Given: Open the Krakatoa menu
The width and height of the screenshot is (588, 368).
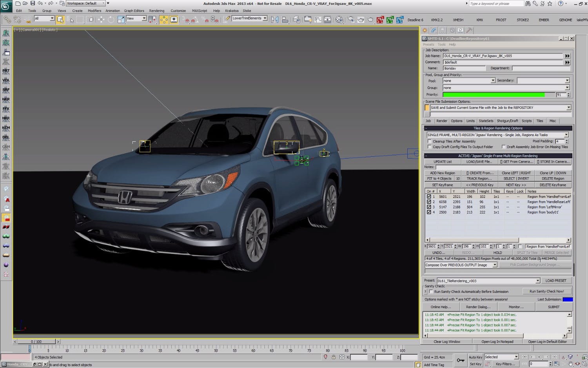Looking at the screenshot, I should point(231,11).
